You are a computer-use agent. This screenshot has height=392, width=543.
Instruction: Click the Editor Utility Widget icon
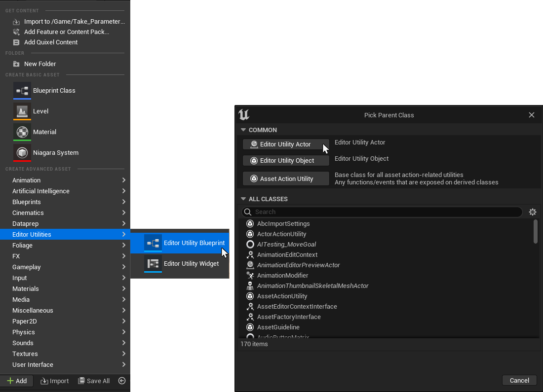(x=153, y=264)
